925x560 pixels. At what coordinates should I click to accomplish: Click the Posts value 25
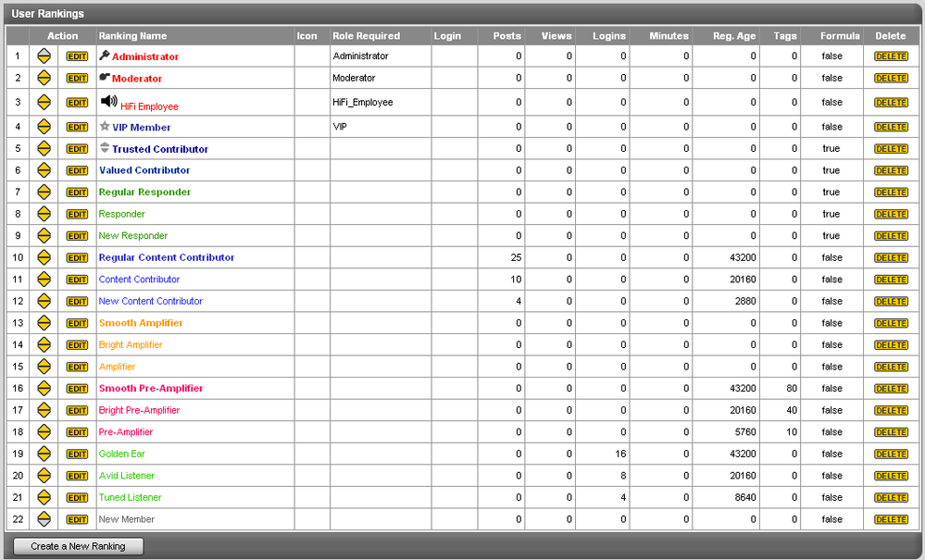516,257
